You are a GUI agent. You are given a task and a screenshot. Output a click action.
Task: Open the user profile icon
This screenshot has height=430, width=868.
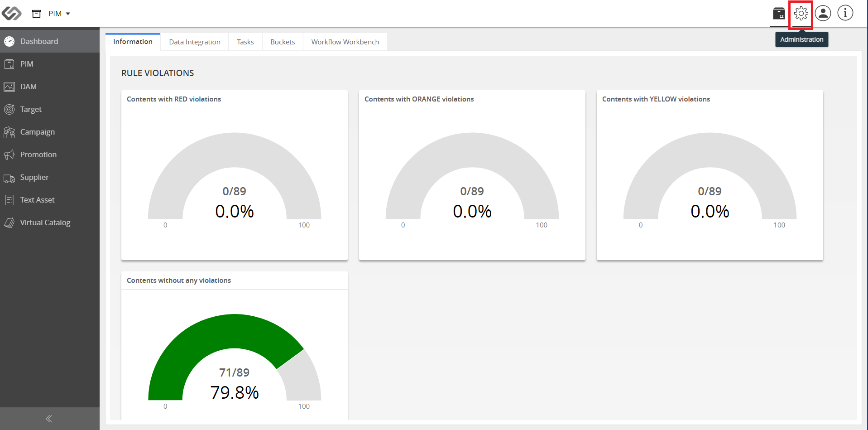coord(823,14)
